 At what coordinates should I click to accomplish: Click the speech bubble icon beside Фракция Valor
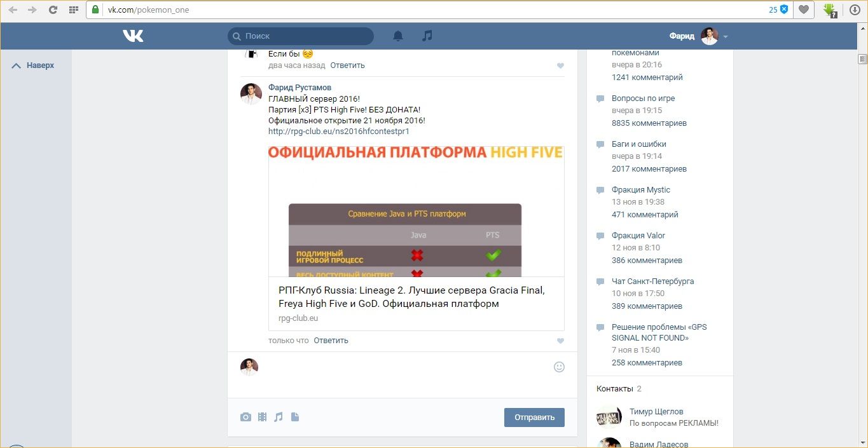click(x=600, y=236)
